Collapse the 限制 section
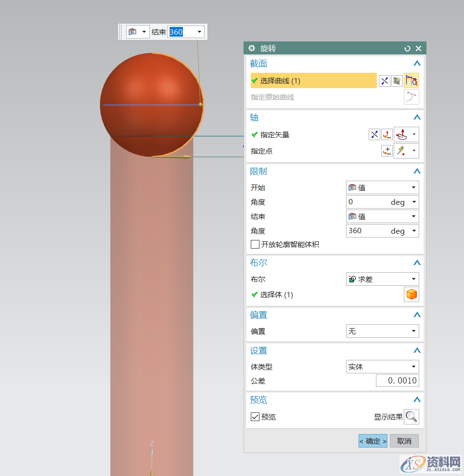The width and height of the screenshot is (464, 476). pyautogui.click(x=417, y=172)
